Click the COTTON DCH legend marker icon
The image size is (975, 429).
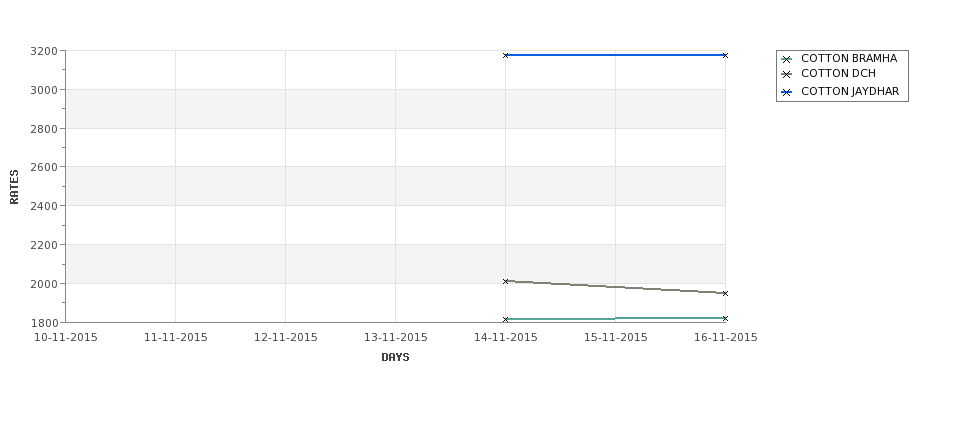click(786, 74)
